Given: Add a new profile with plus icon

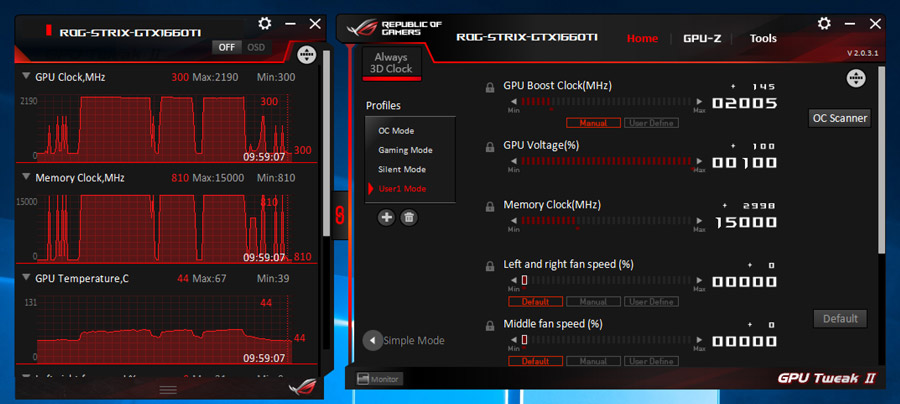Looking at the screenshot, I should click(x=386, y=217).
